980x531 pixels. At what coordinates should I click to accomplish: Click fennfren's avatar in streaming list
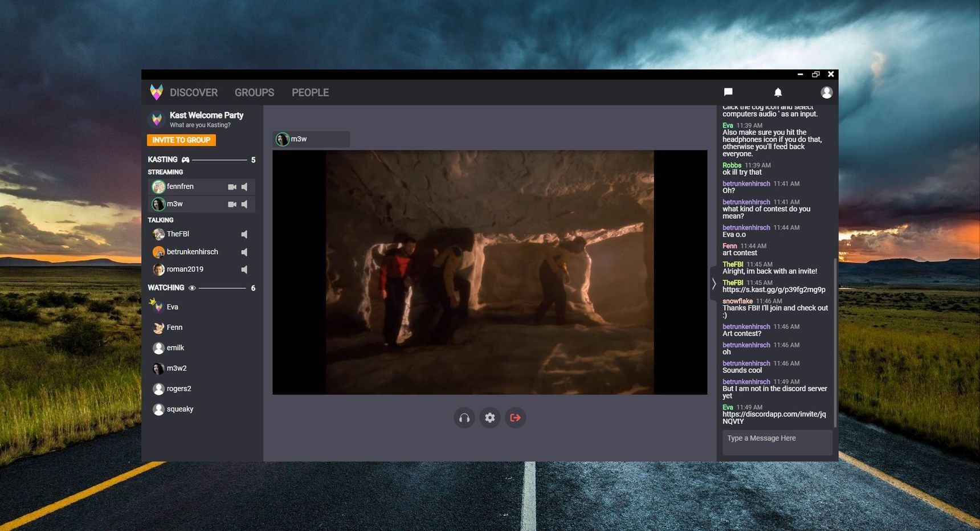click(158, 186)
